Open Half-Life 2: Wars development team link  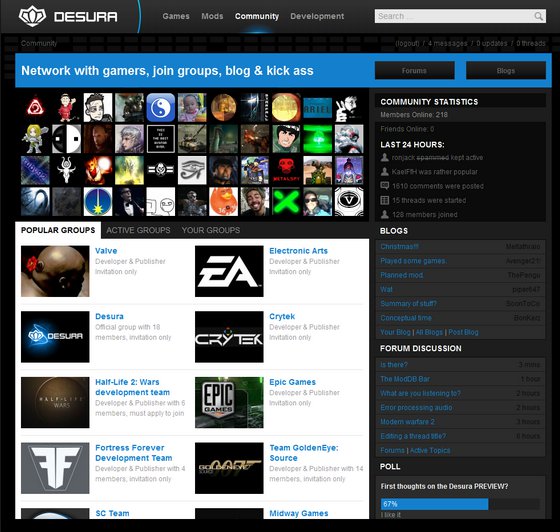click(x=132, y=387)
